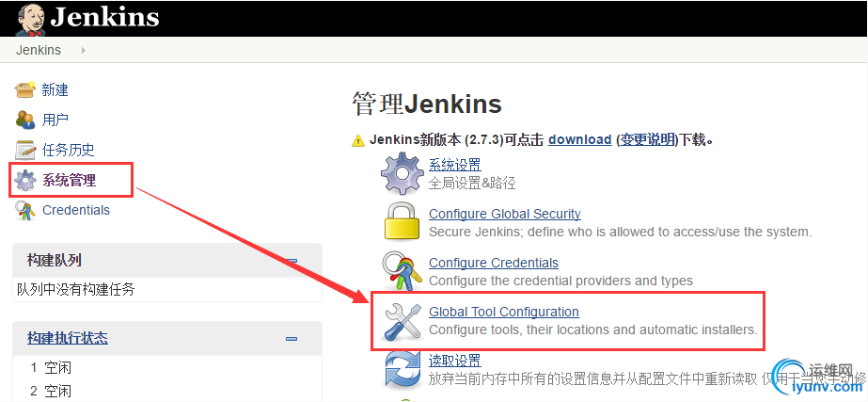Click the 系统管理 gear icon
This screenshot has height=402, width=868.
[x=24, y=180]
